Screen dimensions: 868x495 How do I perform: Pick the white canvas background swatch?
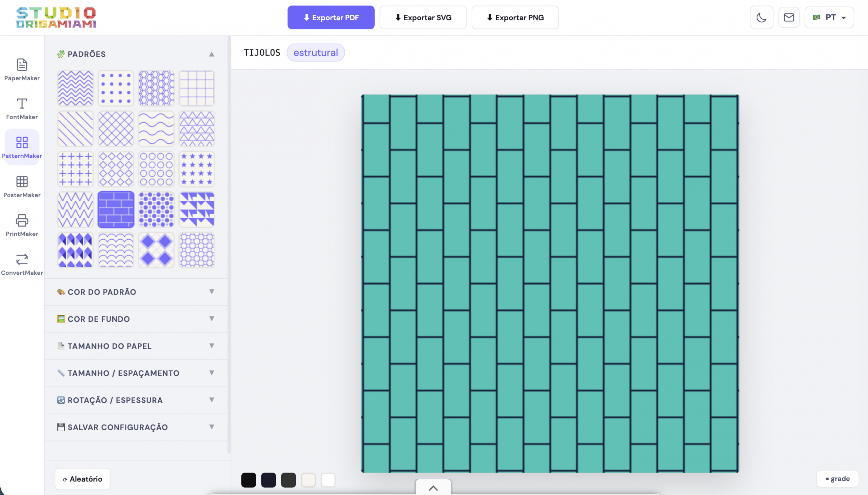click(328, 480)
